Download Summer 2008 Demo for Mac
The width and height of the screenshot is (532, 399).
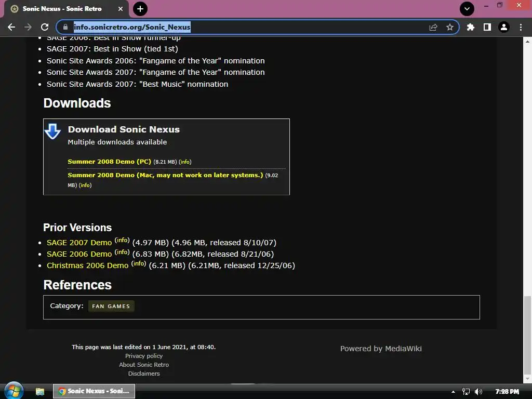pos(165,175)
